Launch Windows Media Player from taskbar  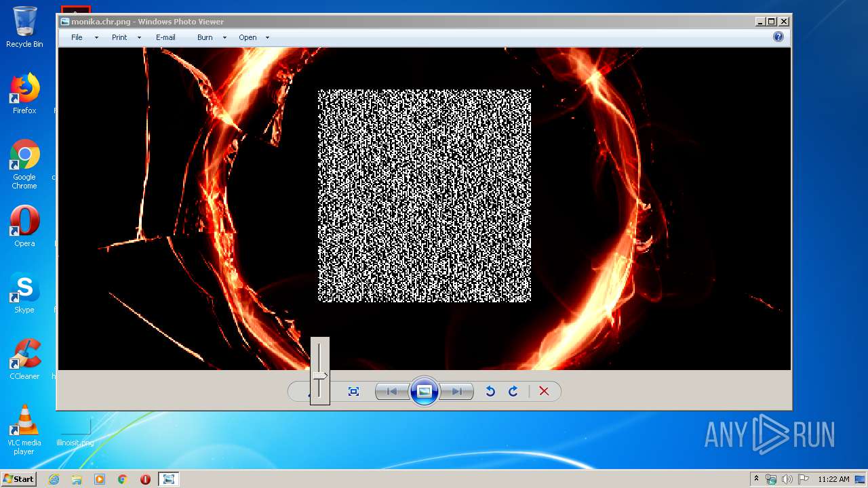[x=100, y=479]
